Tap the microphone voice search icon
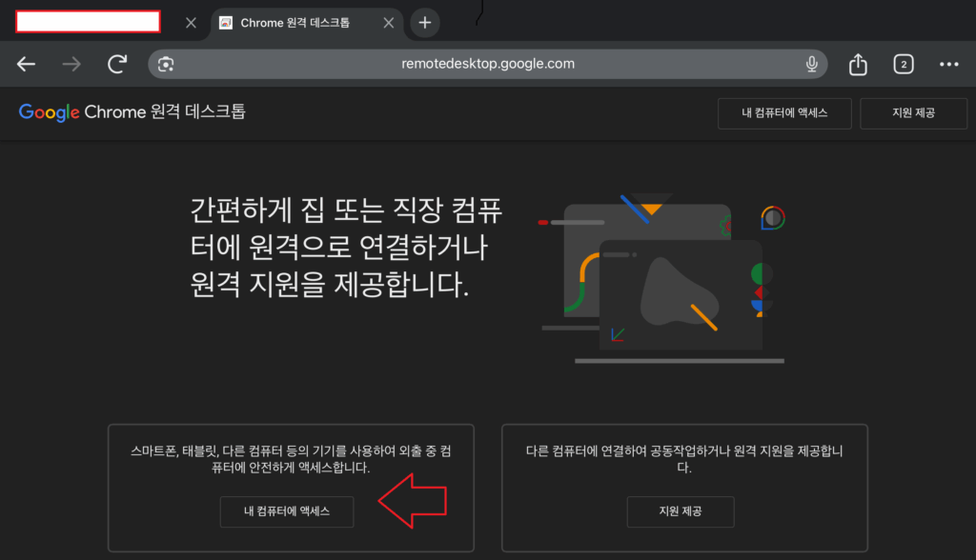 tap(812, 64)
